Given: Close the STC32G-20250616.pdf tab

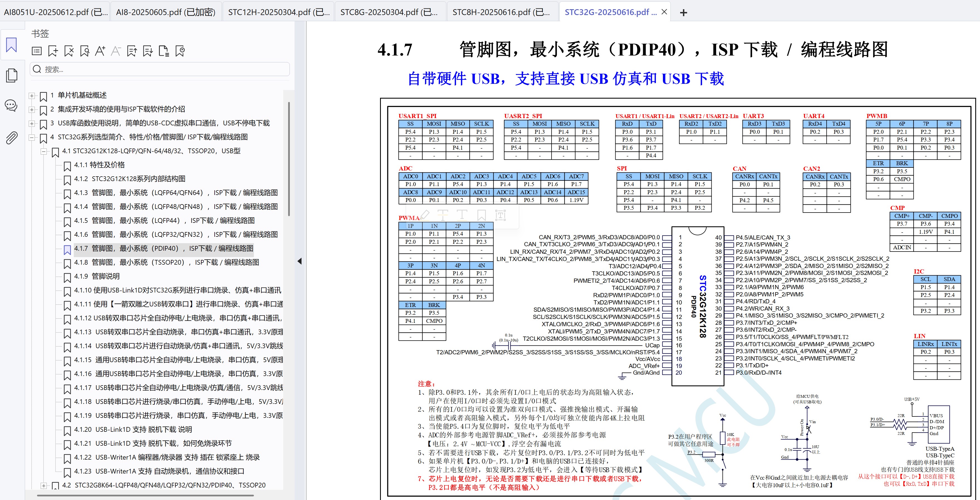Looking at the screenshot, I should pyautogui.click(x=664, y=12).
